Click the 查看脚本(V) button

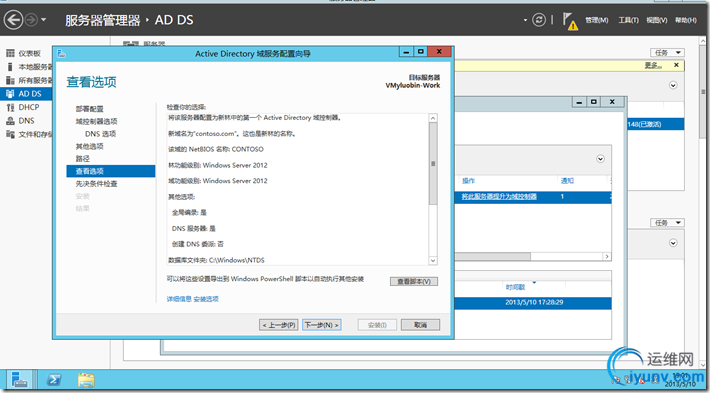414,282
